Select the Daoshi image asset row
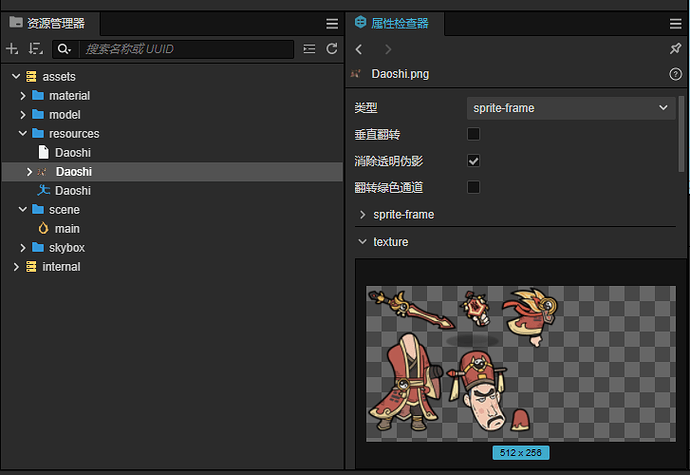The width and height of the screenshot is (690, 475). (172, 172)
